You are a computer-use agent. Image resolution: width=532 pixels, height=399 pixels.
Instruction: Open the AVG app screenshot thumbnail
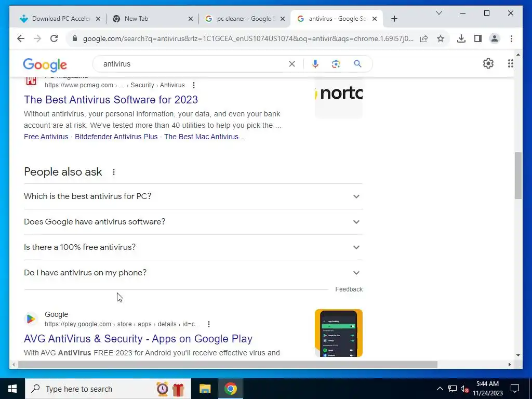(x=339, y=333)
